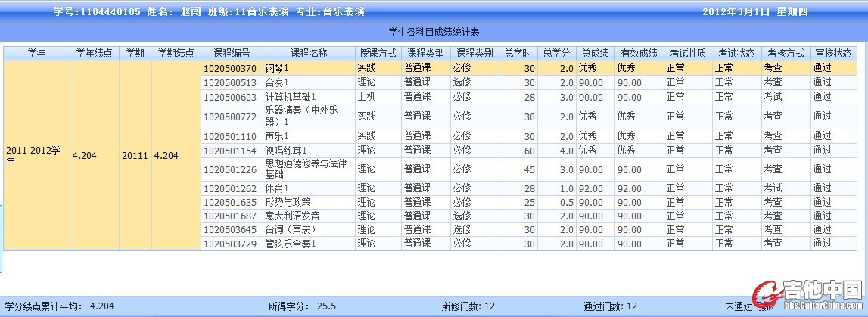The width and height of the screenshot is (868, 317).
Task: Select course code 1020500370
Action: coord(230,69)
